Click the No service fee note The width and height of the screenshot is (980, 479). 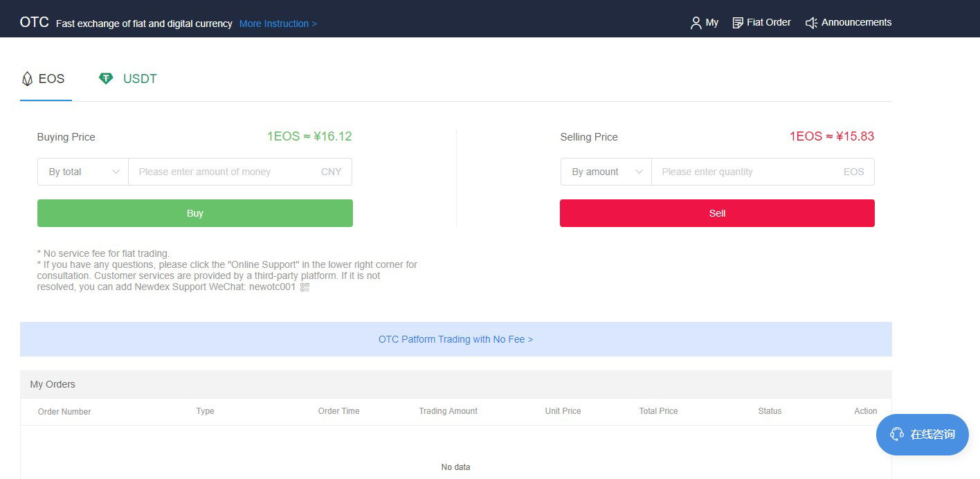(x=103, y=253)
